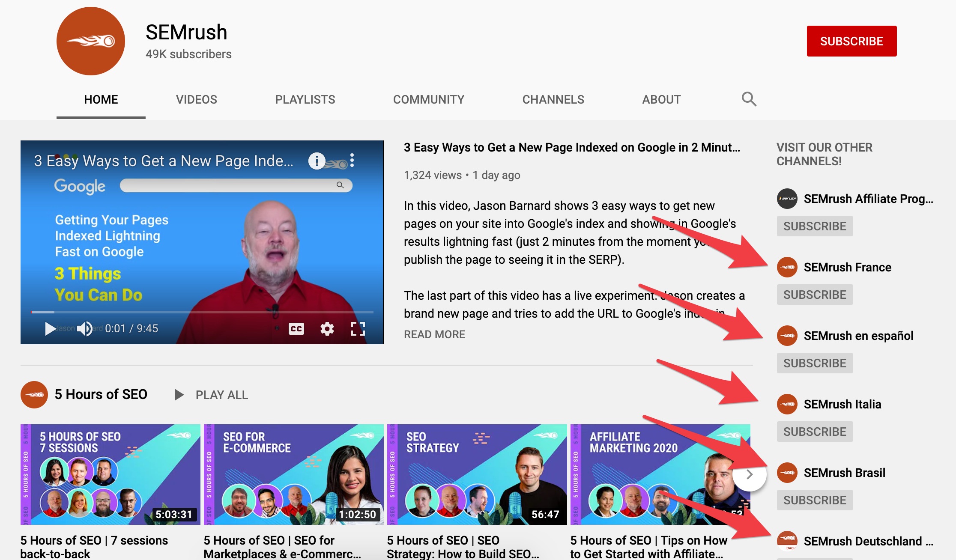Open SEMrush Italia channel name

click(x=842, y=404)
